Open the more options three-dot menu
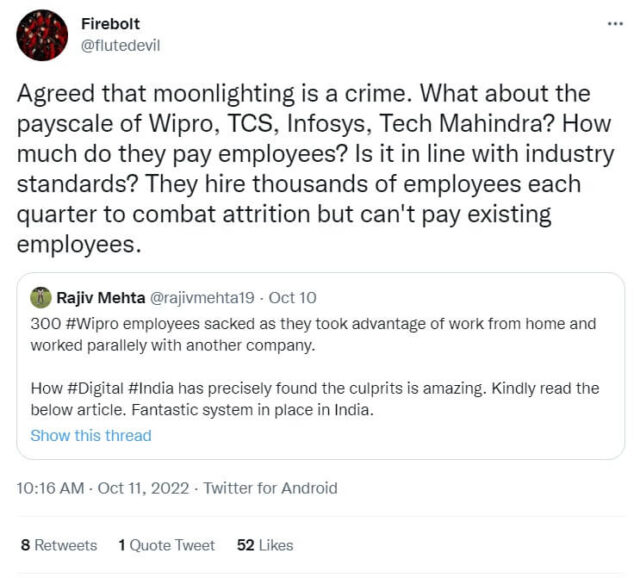This screenshot has width=640, height=578. click(615, 24)
